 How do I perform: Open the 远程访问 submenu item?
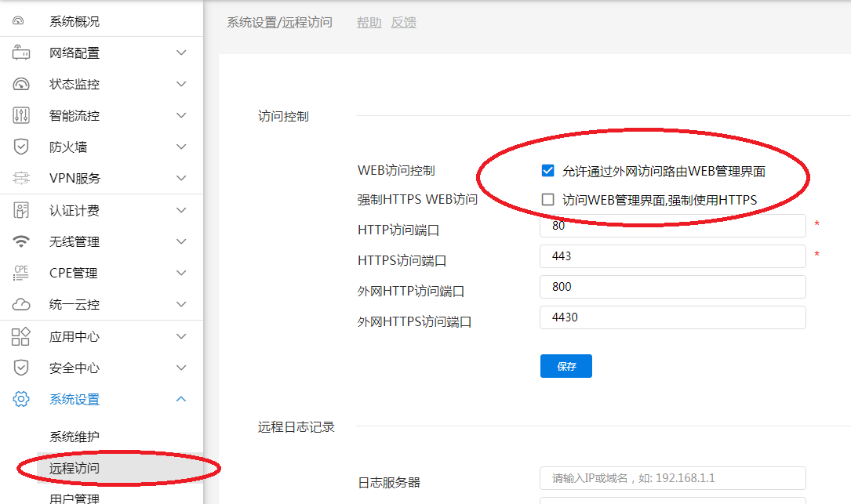pyautogui.click(x=75, y=469)
